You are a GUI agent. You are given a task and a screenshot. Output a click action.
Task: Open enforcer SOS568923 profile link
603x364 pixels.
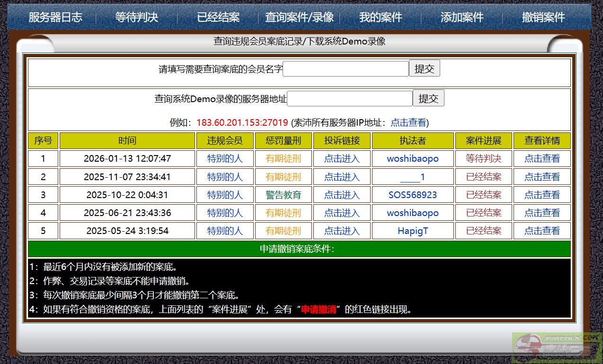click(413, 195)
